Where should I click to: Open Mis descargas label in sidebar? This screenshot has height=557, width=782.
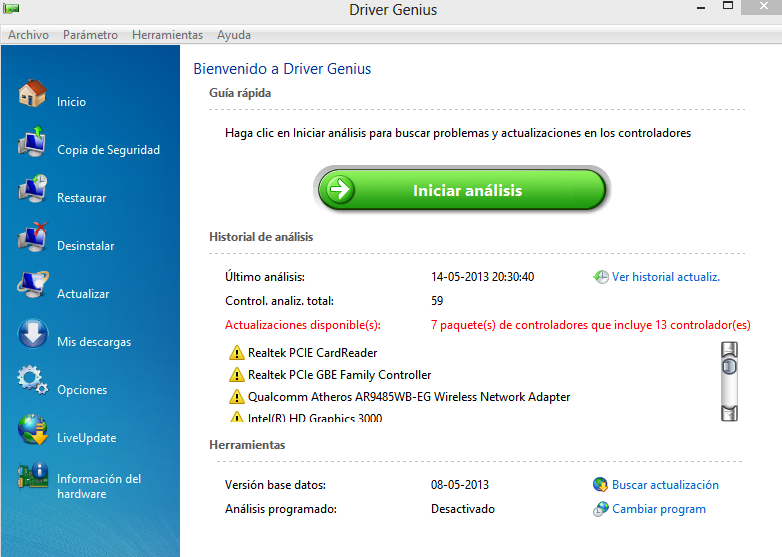(94, 342)
